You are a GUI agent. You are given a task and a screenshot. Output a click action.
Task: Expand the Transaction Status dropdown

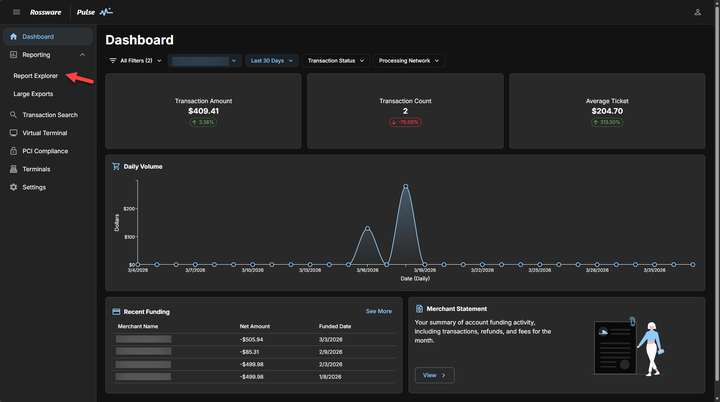[336, 61]
